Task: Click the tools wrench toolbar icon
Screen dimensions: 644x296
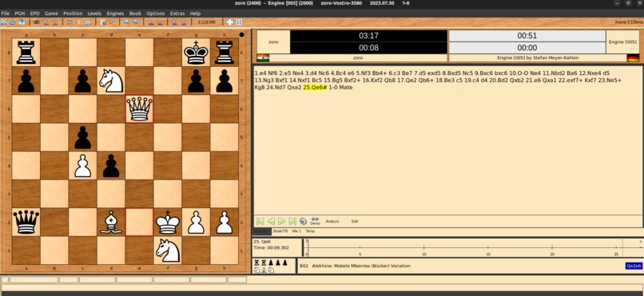Action: 112,22
